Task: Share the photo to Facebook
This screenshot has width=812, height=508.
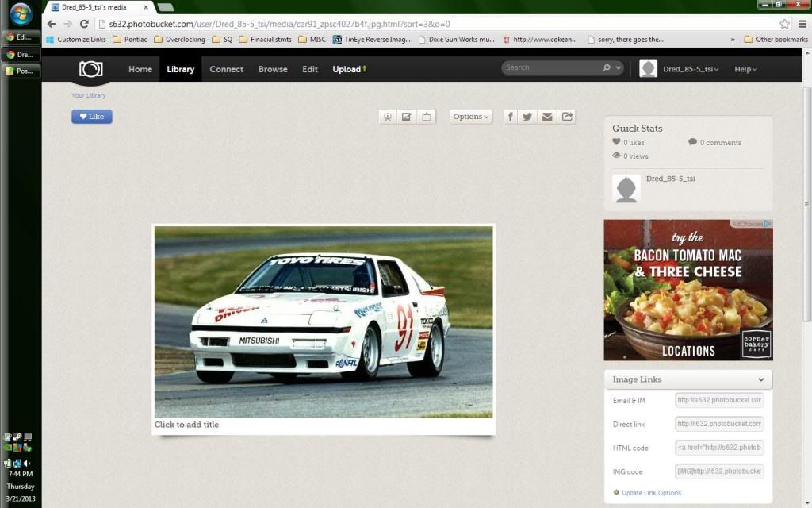Action: pos(510,117)
